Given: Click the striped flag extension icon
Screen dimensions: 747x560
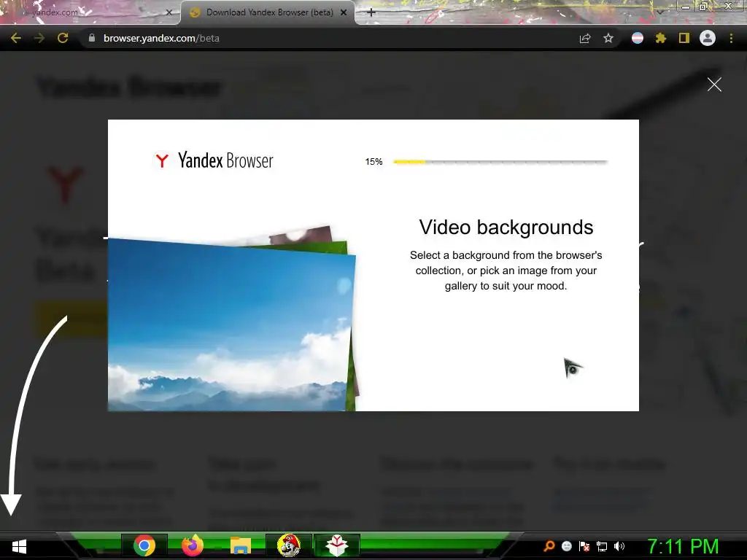Looking at the screenshot, I should click(638, 38).
